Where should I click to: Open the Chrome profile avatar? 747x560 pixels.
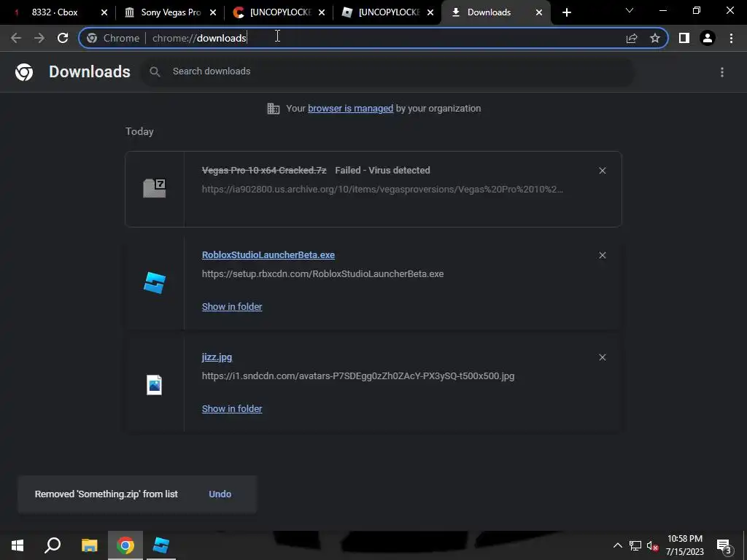click(708, 38)
